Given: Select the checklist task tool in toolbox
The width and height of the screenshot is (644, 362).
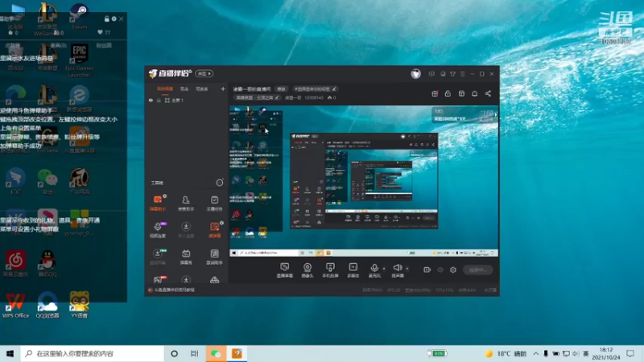Looking at the screenshot, I should pos(214,203).
